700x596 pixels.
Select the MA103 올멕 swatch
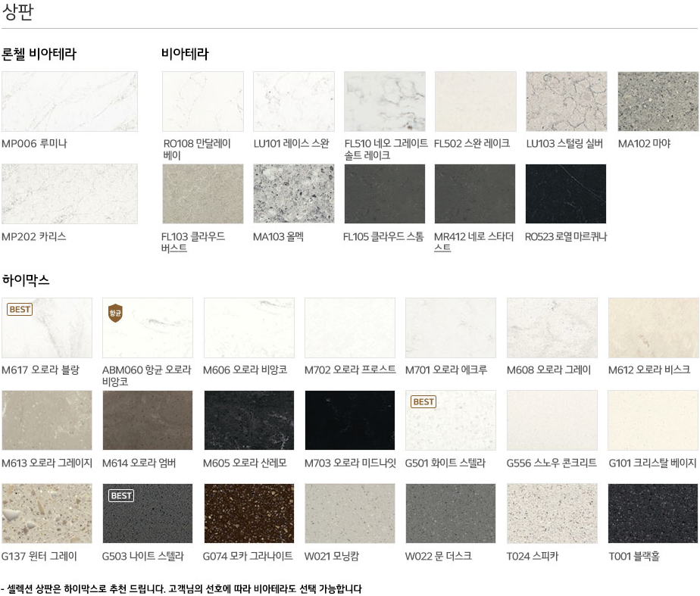click(294, 194)
